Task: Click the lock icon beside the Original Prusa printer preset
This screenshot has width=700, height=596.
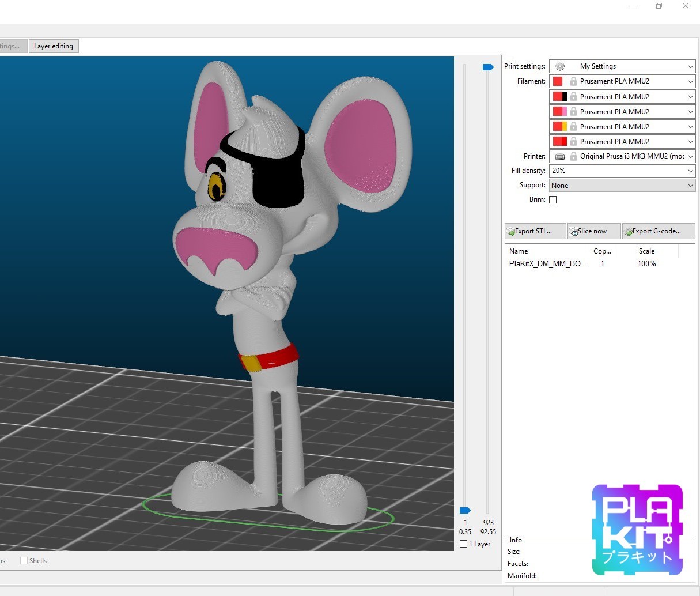Action: coord(573,156)
